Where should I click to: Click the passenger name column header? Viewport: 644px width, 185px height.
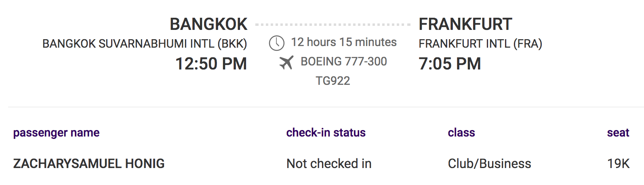(56, 132)
